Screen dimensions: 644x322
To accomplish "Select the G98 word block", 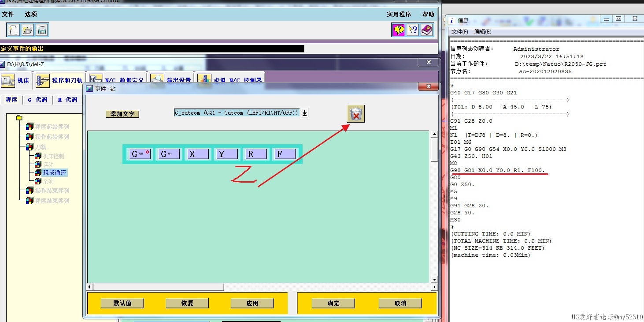I will [140, 154].
